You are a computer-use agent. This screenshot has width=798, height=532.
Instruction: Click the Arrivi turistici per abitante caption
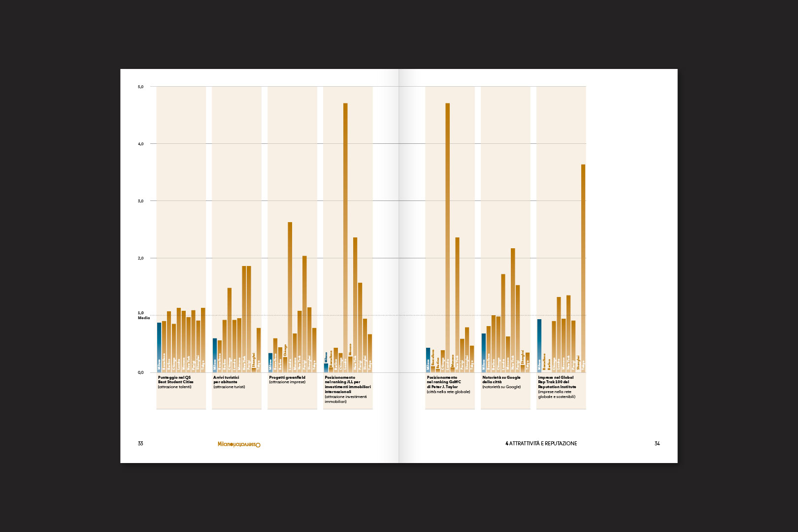tap(229, 382)
